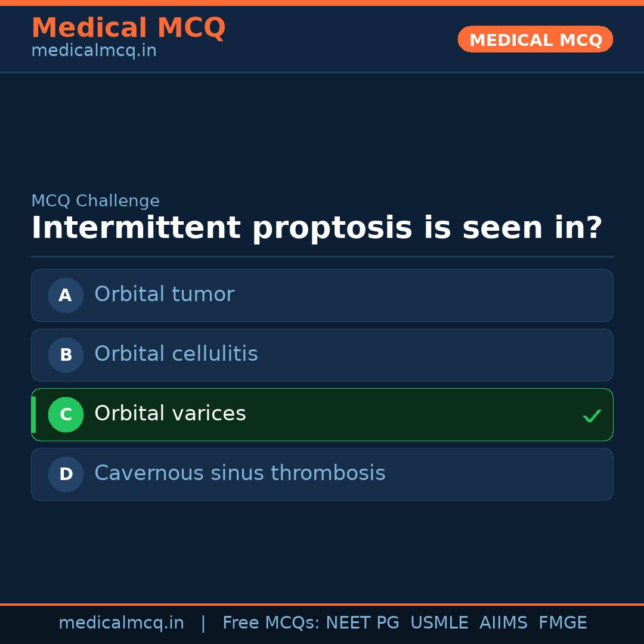644x644 pixels.
Task: Select the Orbital tumor answer
Action: tap(164, 295)
